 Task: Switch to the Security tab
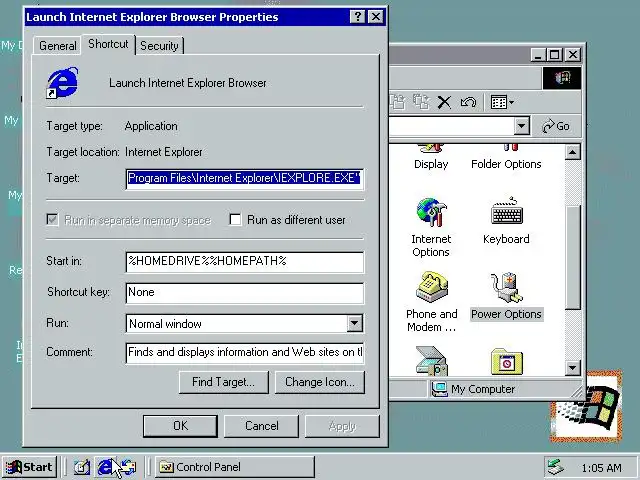(159, 46)
